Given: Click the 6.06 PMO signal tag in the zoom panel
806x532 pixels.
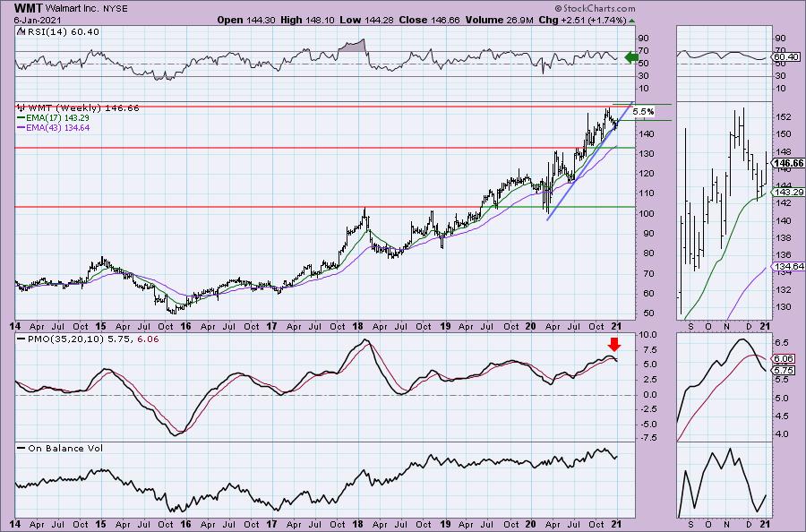Looking at the screenshot, I should pyautogui.click(x=785, y=359).
